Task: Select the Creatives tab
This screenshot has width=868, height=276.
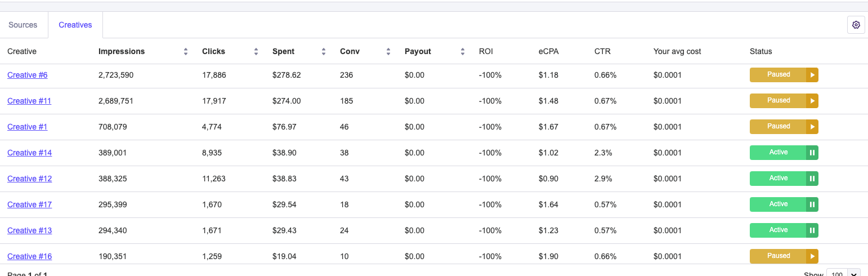Action: click(x=75, y=25)
